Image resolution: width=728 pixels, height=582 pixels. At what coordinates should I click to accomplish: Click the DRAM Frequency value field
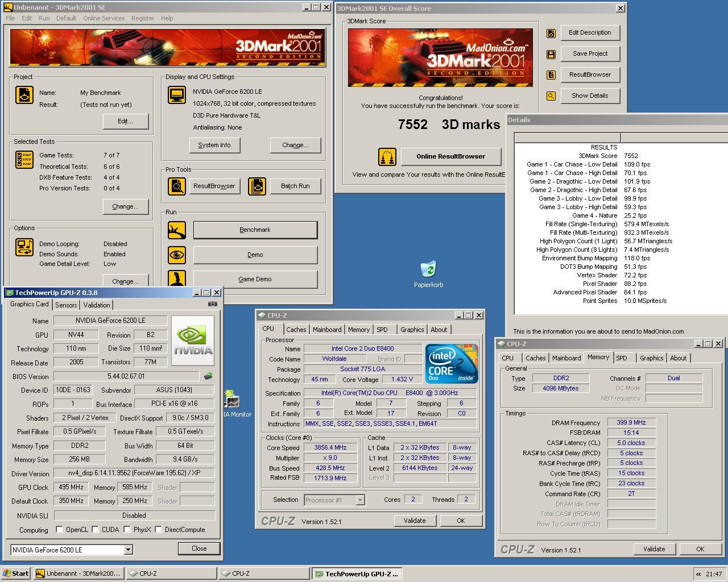click(631, 423)
